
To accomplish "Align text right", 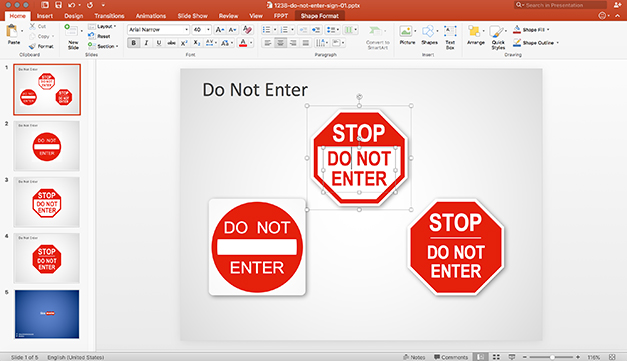I will click(293, 43).
